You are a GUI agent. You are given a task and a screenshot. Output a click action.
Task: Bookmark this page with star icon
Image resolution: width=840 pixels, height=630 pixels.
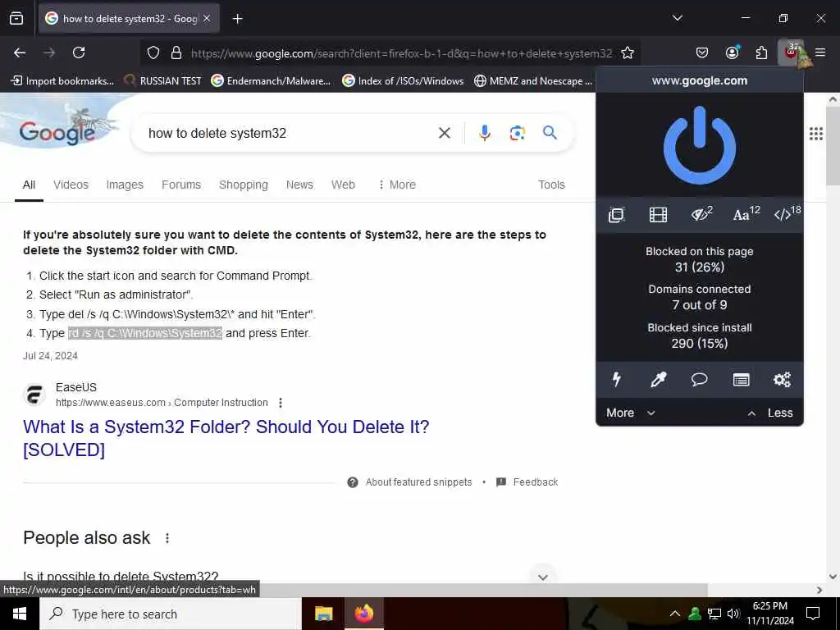pyautogui.click(x=628, y=52)
